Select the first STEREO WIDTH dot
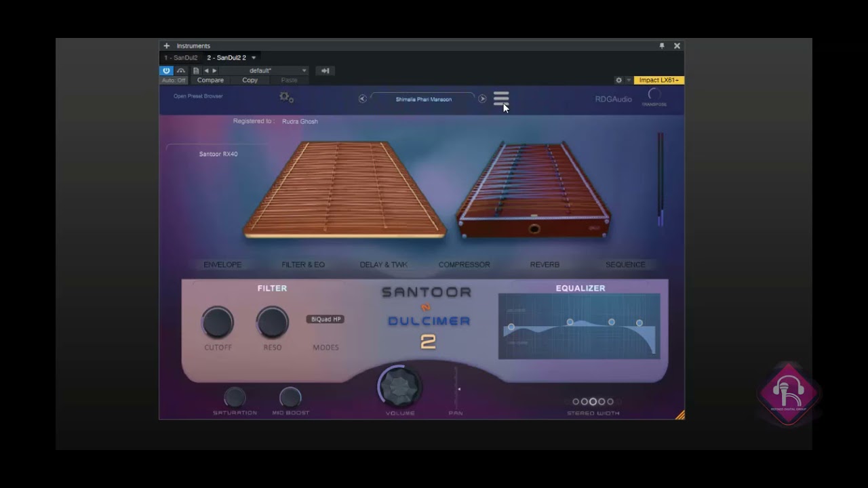This screenshot has width=868, height=488. coord(576,402)
